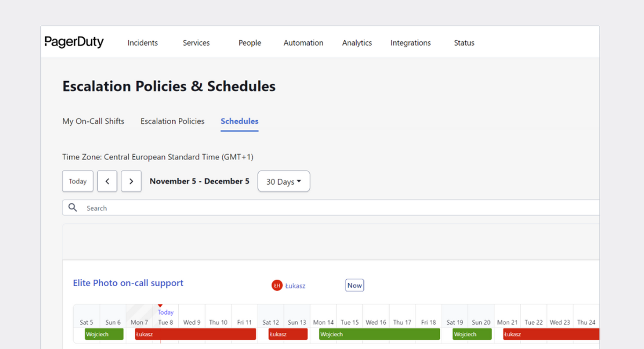644x349 pixels.
Task: Click the Sun 20 date header
Action: point(481,323)
